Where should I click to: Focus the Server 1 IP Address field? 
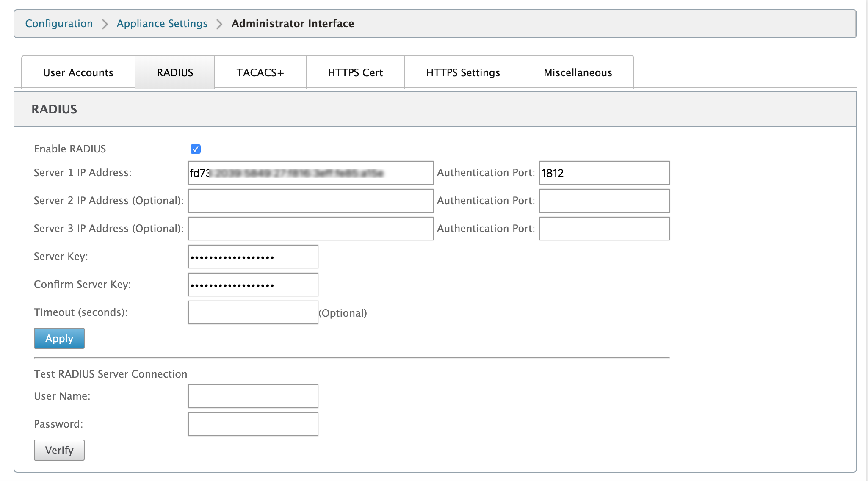311,173
